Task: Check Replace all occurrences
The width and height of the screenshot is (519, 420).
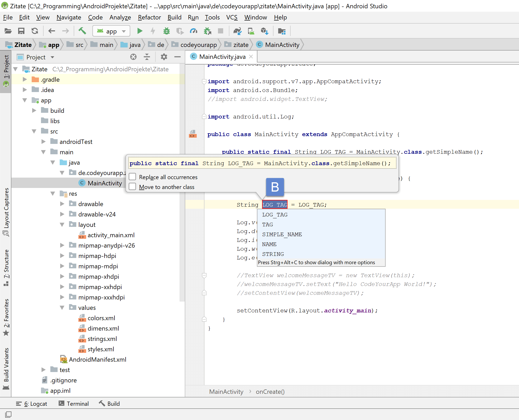Action: point(133,177)
